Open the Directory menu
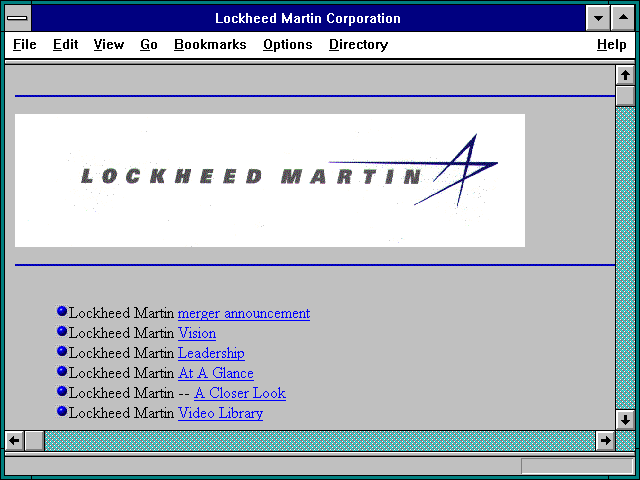Screen dimensions: 640x480 [358, 44]
